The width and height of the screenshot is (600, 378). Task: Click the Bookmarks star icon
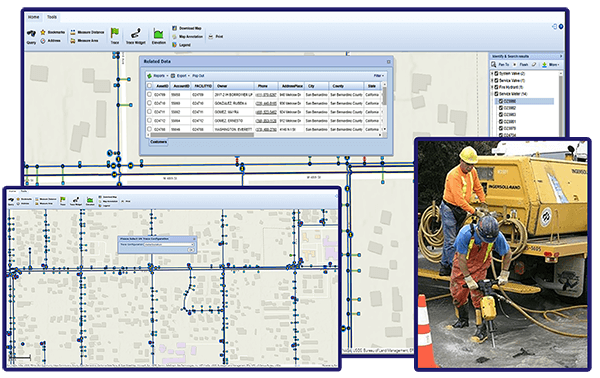43,32
